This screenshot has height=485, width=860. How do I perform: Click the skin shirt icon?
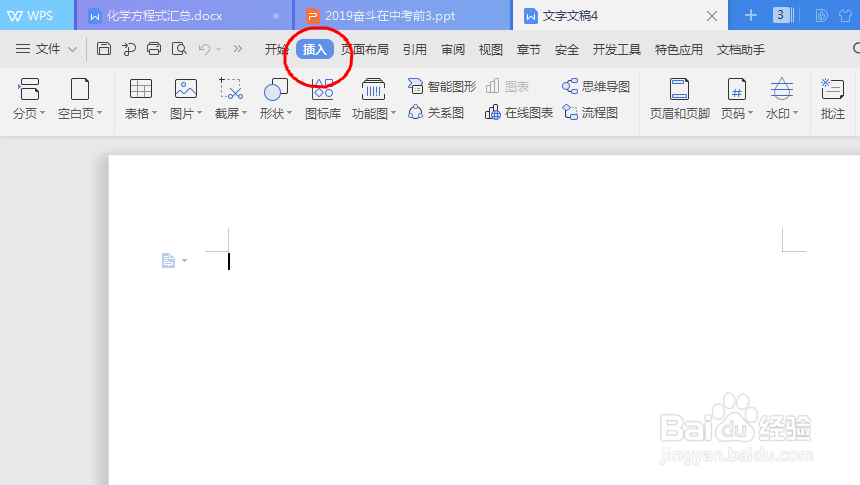[x=847, y=15]
